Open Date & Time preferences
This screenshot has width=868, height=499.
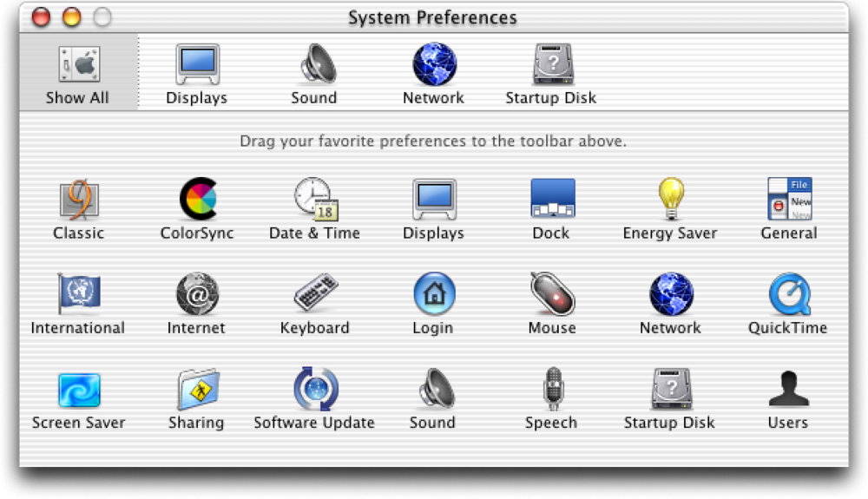[315, 210]
